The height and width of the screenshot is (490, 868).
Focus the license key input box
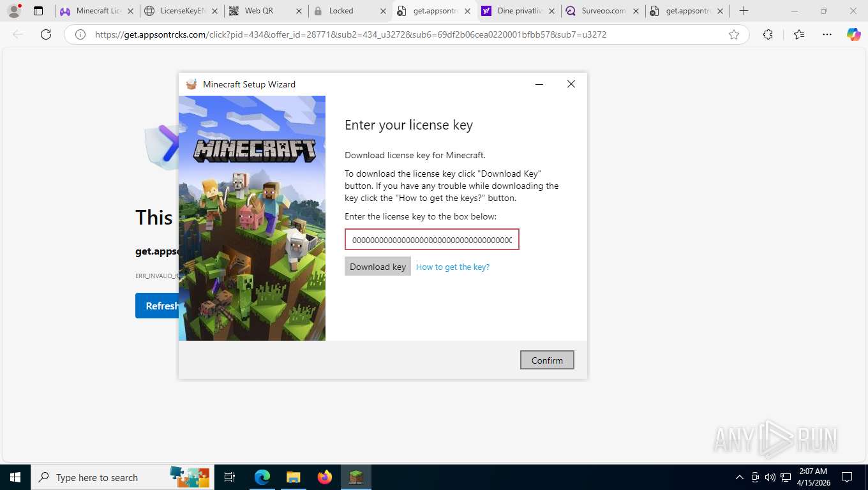(432, 240)
